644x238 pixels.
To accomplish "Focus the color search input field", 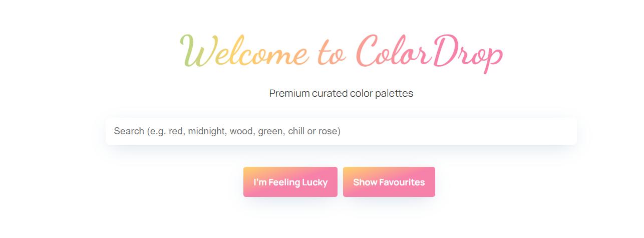I will pos(341,131).
